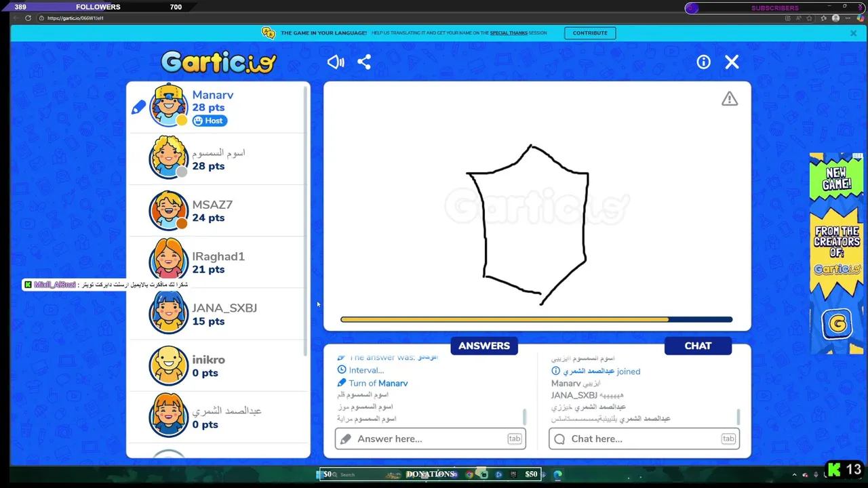Click the speech bubble icon in chat field

(559, 439)
